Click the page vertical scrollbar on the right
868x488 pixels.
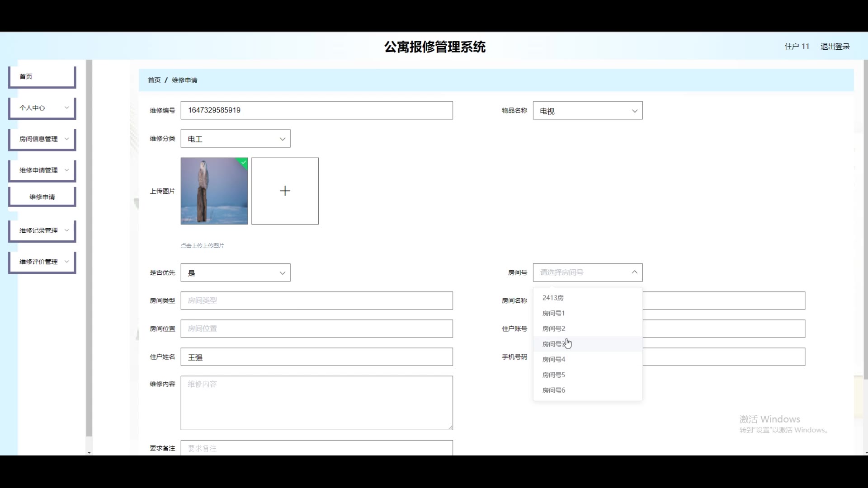pos(865,219)
